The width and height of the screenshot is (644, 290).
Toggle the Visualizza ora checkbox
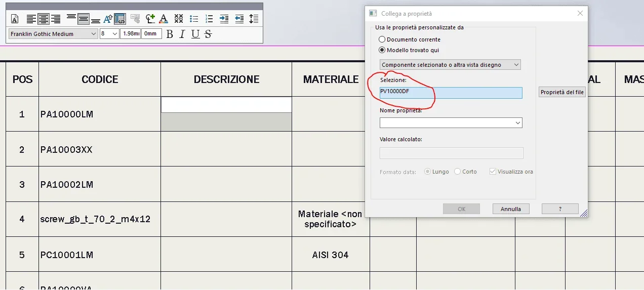pyautogui.click(x=493, y=172)
